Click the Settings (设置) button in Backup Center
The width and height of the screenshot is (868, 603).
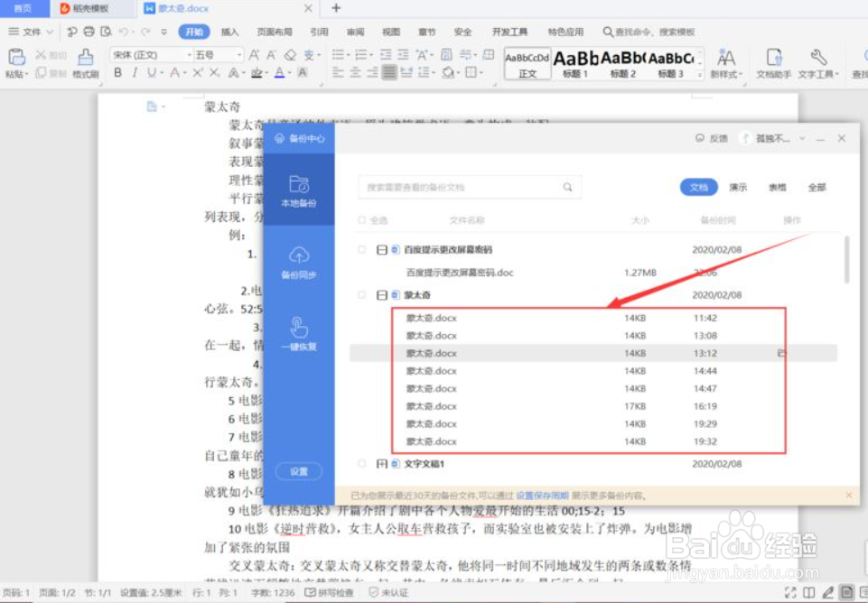pos(299,471)
